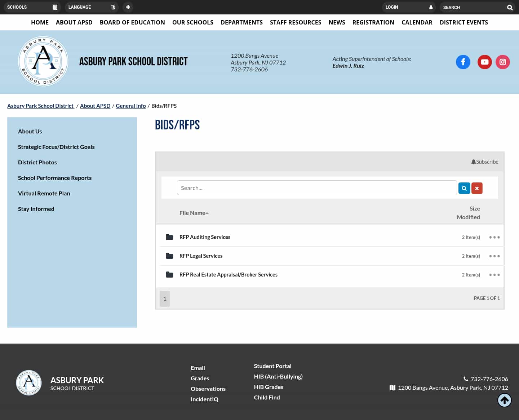Click the Subscribe bell above the file list
The width and height of the screenshot is (519, 420).
point(485,162)
